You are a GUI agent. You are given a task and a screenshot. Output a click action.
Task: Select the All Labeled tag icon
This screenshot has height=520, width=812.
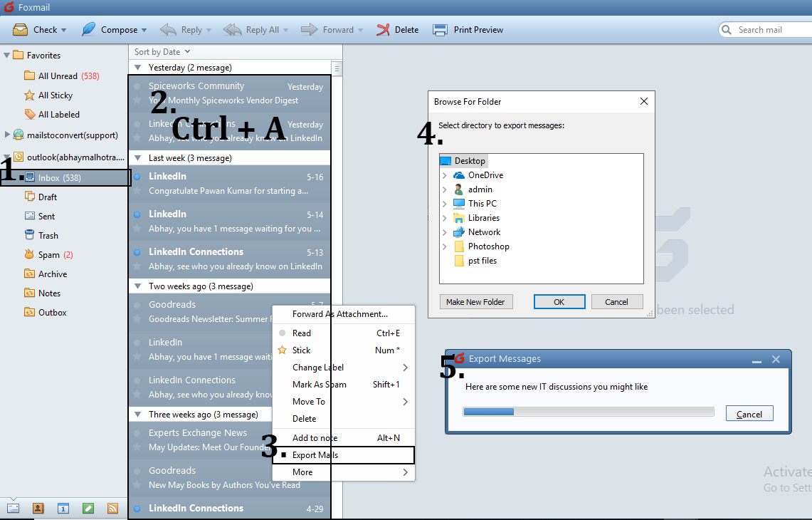(x=29, y=114)
